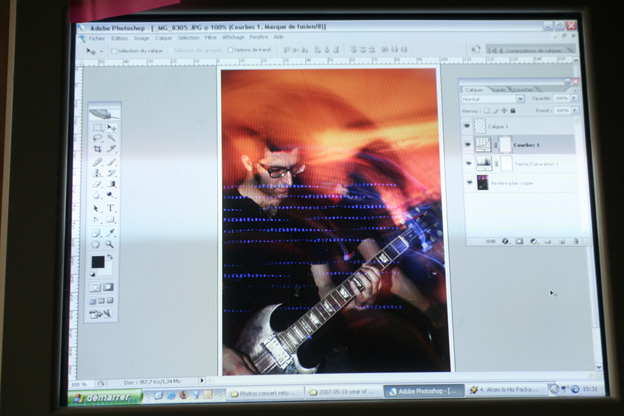This screenshot has width=624, height=416.
Task: Select the Pen tool
Action: pos(97,220)
